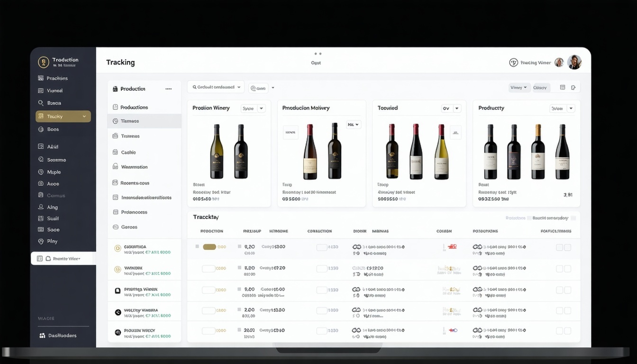
Task: Open the Winery dropdown at top right
Action: [519, 87]
